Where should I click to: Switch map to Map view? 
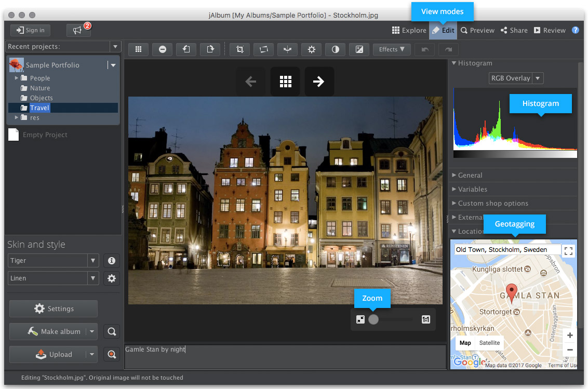coord(465,343)
